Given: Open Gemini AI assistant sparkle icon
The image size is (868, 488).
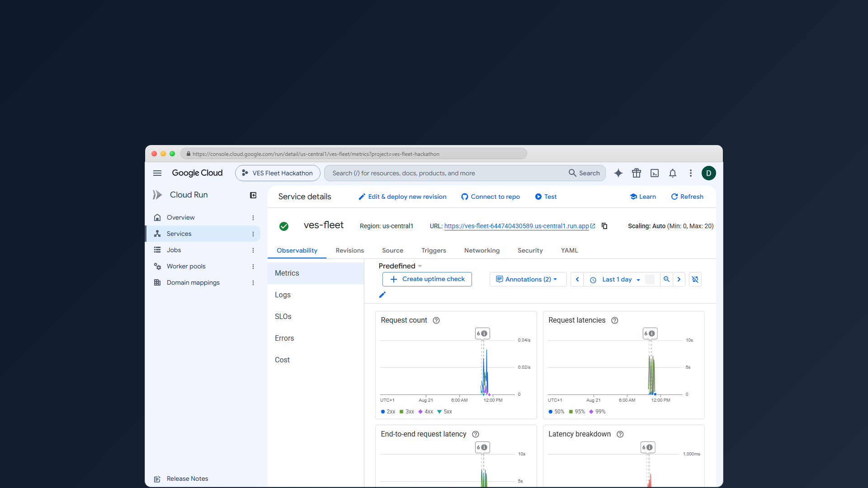Looking at the screenshot, I should (x=618, y=173).
